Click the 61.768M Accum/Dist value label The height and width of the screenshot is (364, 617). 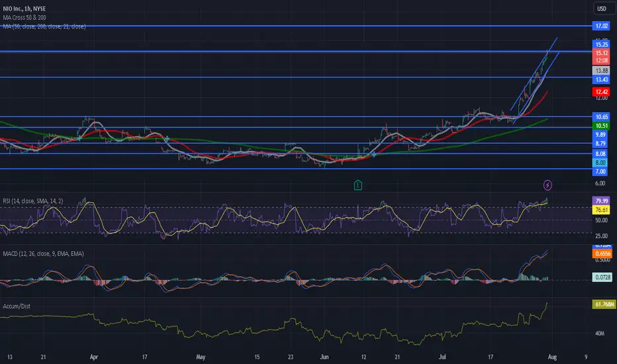604,304
